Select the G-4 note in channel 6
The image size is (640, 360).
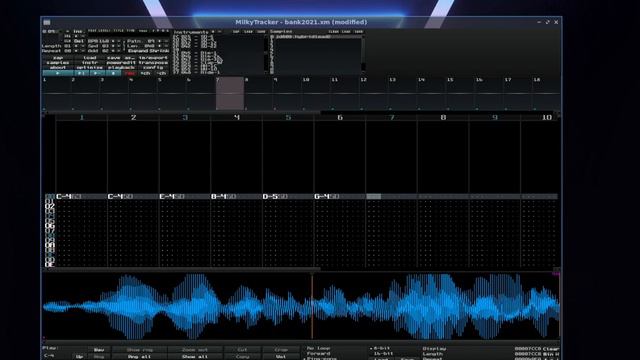pyautogui.click(x=321, y=197)
